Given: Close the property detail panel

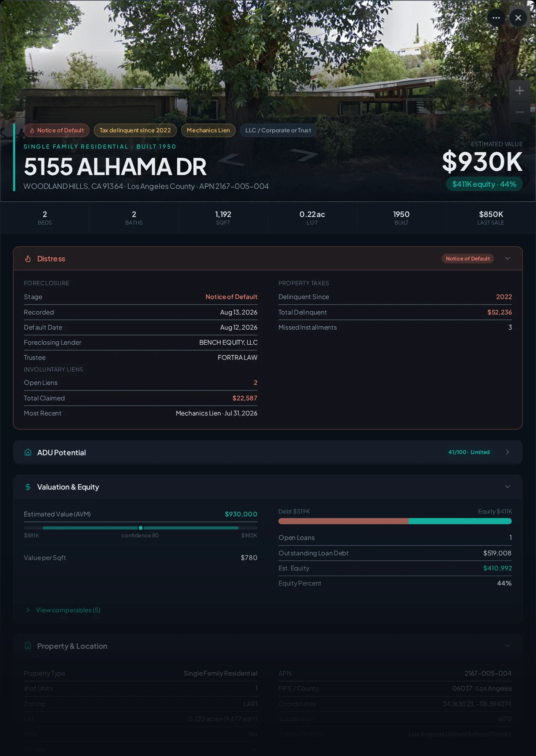Looking at the screenshot, I should (x=518, y=18).
